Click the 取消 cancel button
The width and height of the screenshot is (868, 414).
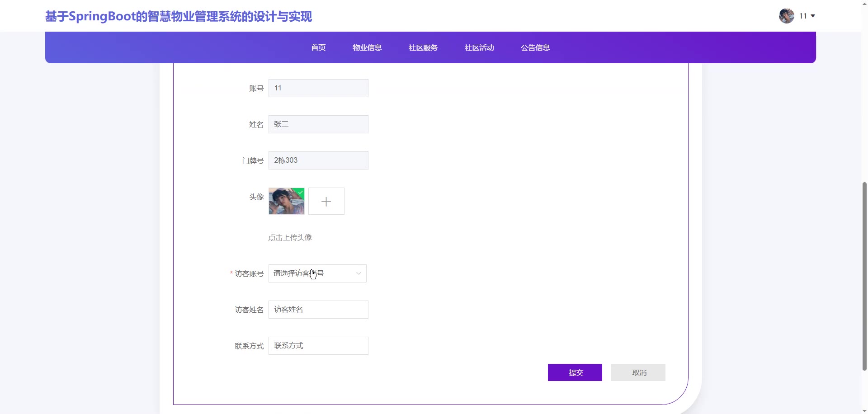coord(638,372)
